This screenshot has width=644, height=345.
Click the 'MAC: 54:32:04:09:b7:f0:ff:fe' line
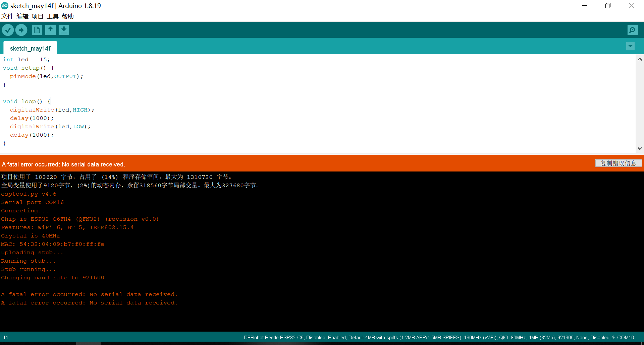click(53, 244)
